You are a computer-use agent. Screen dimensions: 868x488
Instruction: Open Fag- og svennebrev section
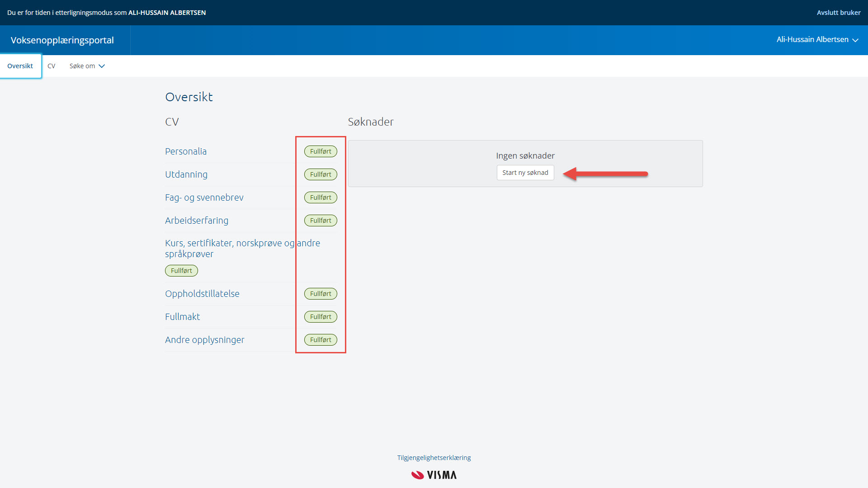[204, 197]
